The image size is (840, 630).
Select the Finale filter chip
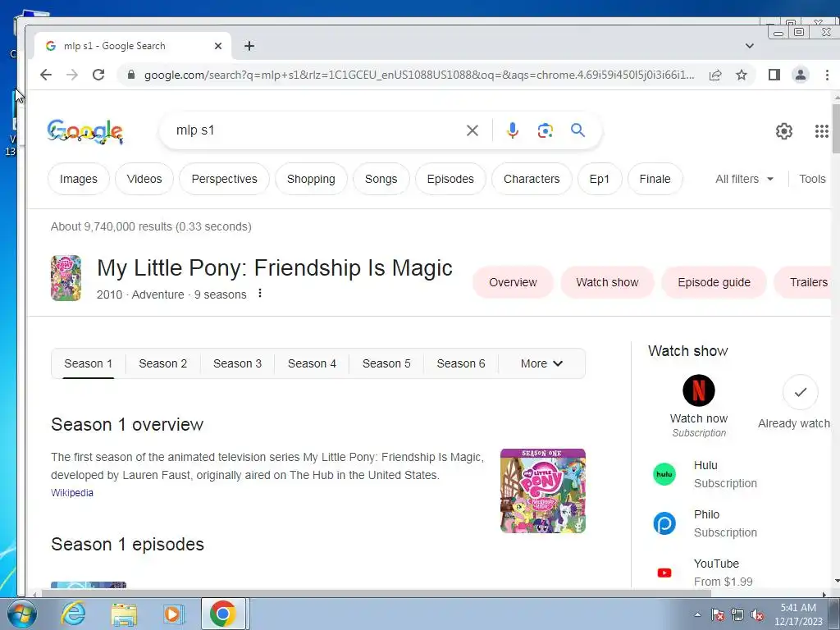click(655, 179)
